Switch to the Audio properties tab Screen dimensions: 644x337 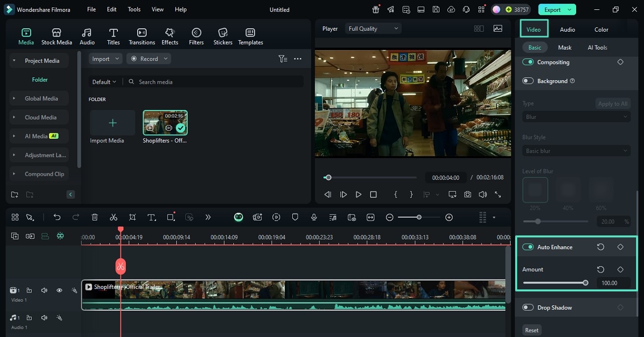567,29
